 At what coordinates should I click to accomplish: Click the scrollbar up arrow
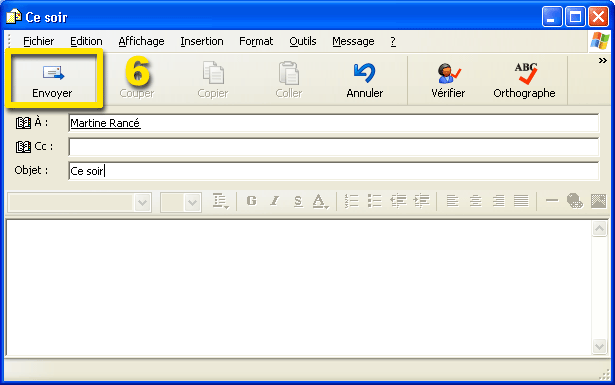coord(599,229)
